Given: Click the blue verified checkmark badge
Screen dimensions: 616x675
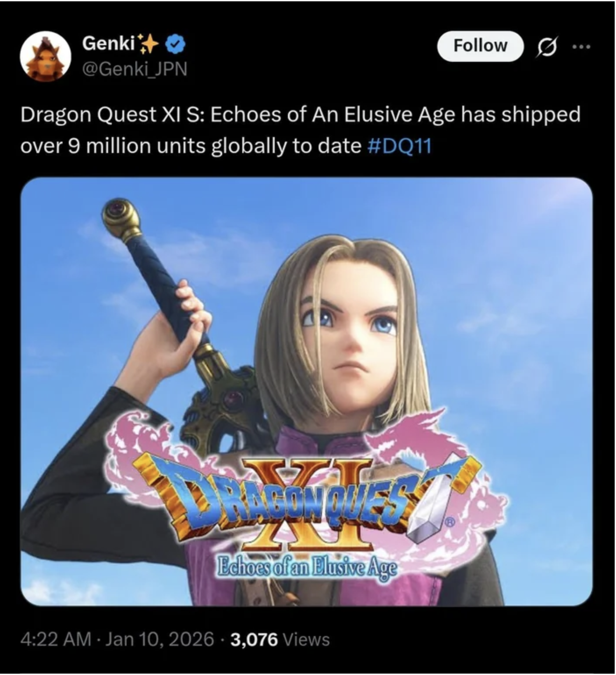Looking at the screenshot, I should [x=176, y=43].
